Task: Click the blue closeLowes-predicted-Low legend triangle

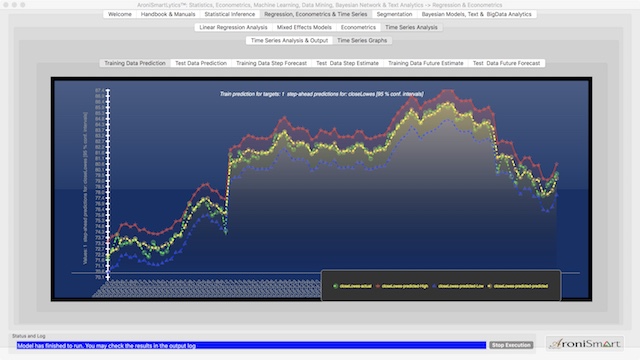Action: (x=434, y=286)
